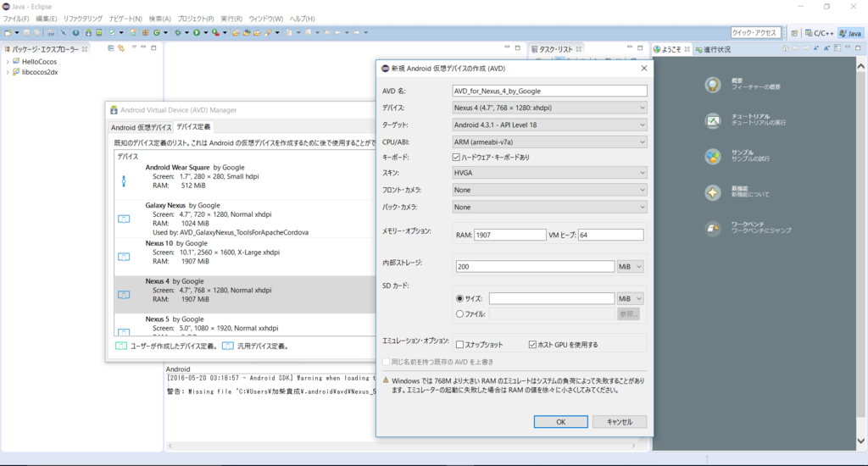Toggle the hardware keyboard checkbox
Screen dimensions: 868x466
click(456, 158)
